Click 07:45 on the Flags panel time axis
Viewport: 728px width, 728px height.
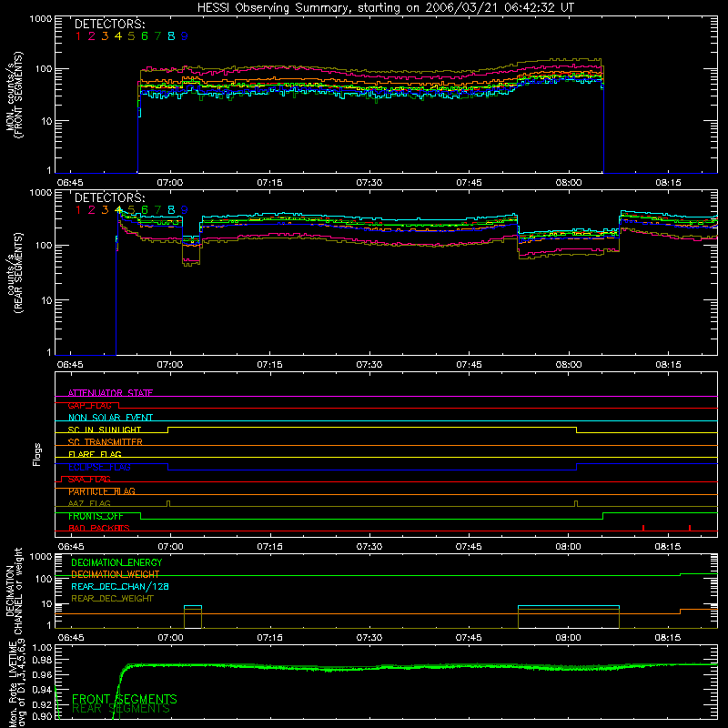point(469,547)
